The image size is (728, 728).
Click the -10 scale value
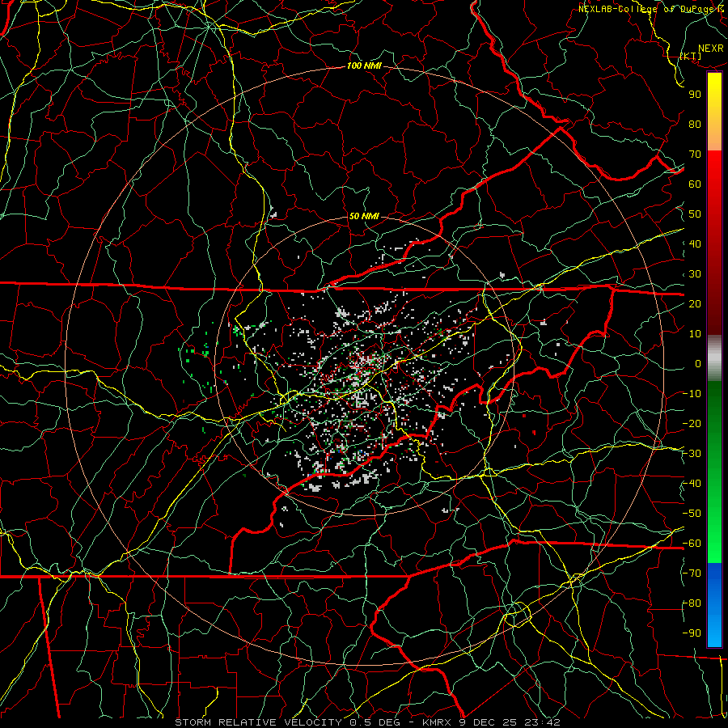click(692, 394)
